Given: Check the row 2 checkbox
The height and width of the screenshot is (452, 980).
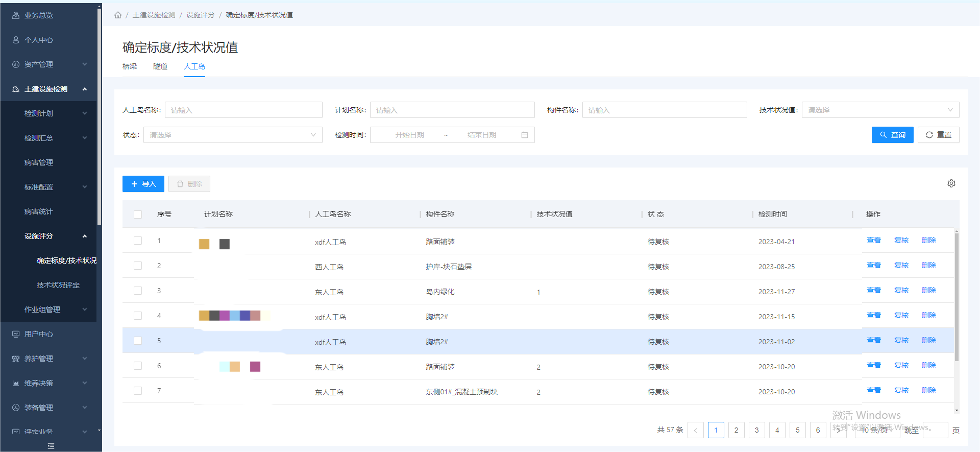Looking at the screenshot, I should pyautogui.click(x=138, y=266).
